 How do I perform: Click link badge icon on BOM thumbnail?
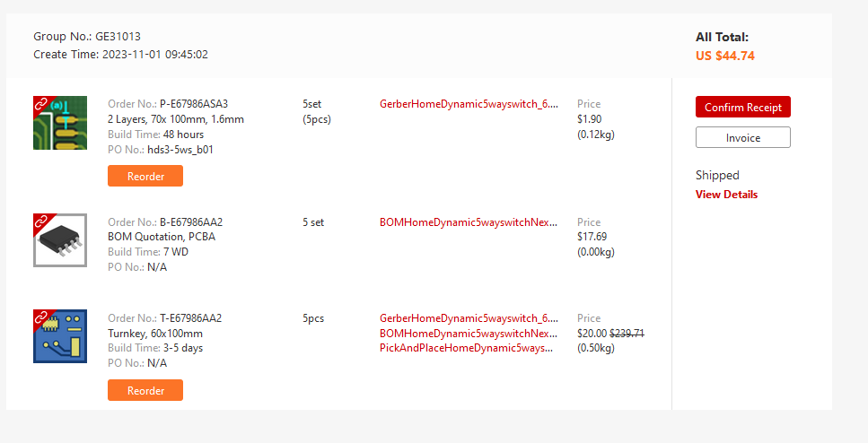tap(40, 220)
